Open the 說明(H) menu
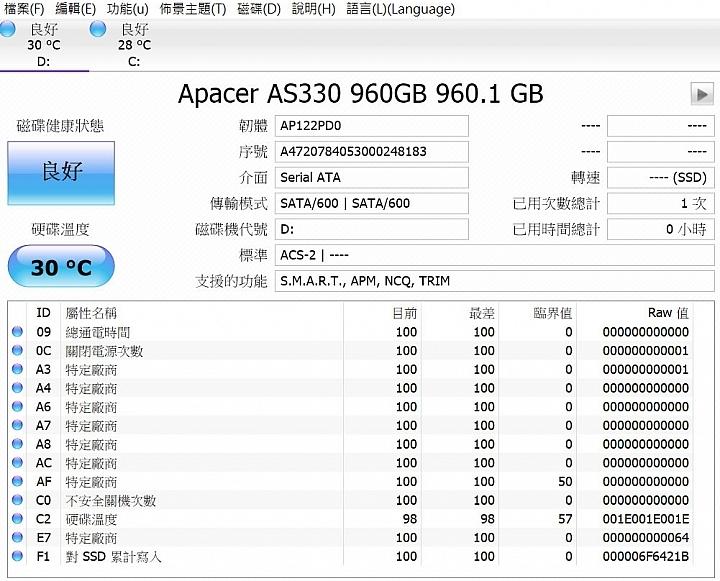The height and width of the screenshot is (581, 720). coord(314,9)
